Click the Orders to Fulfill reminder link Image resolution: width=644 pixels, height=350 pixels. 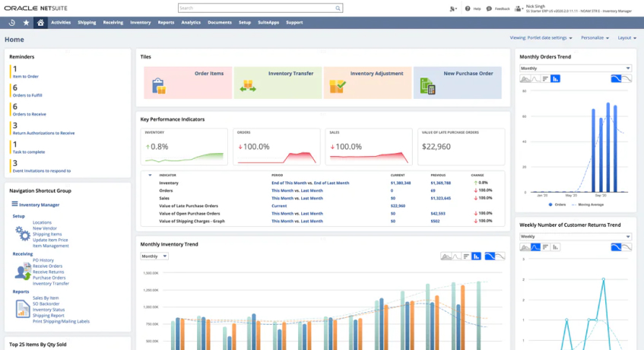coord(27,95)
